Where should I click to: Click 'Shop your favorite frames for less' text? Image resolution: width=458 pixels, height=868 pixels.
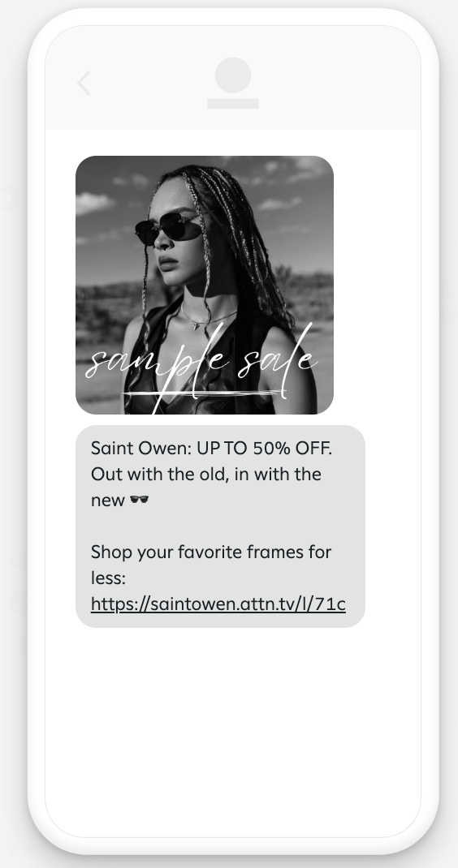[210, 565]
